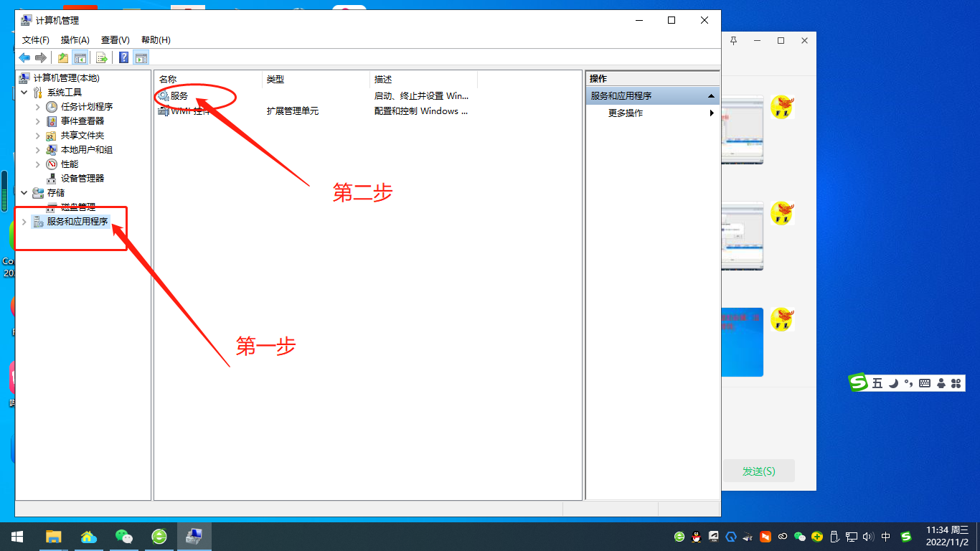The width and height of the screenshot is (980, 551).
Task: Expand the 任务计划程序 node
Action: 38,107
